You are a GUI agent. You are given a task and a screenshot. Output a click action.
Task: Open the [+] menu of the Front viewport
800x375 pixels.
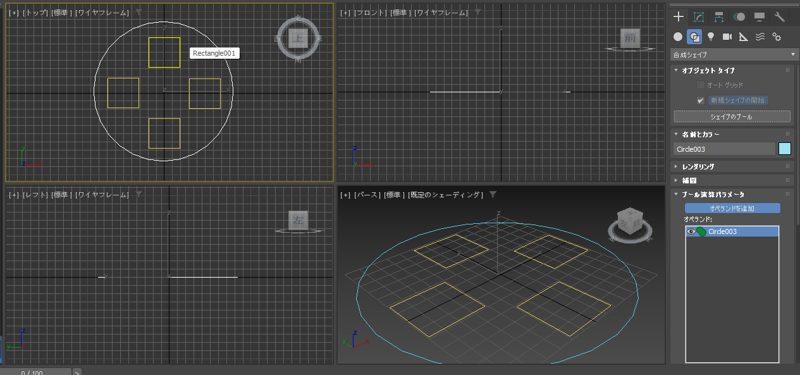[x=345, y=12]
